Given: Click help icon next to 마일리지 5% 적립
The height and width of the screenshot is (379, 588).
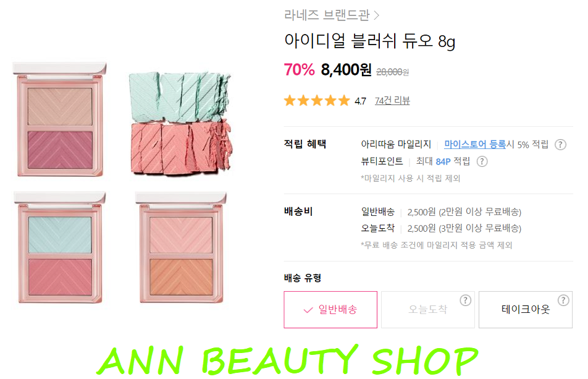Looking at the screenshot, I should coord(560,145).
